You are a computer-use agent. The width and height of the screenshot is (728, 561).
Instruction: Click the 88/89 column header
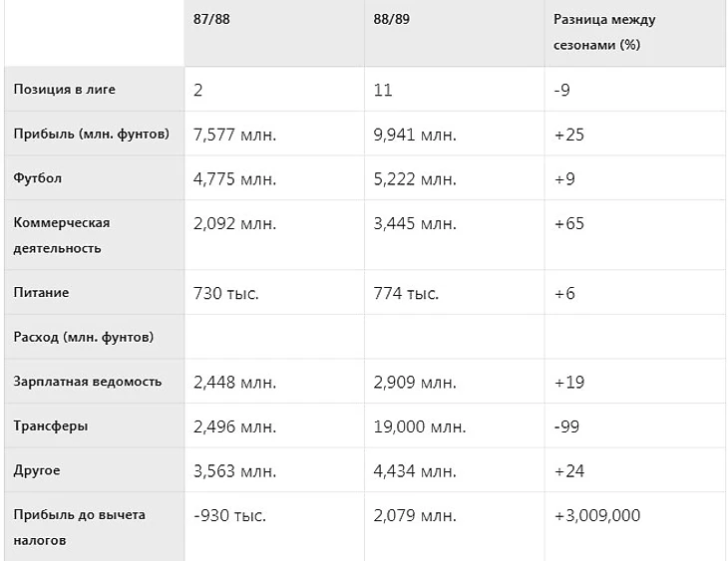pyautogui.click(x=389, y=20)
